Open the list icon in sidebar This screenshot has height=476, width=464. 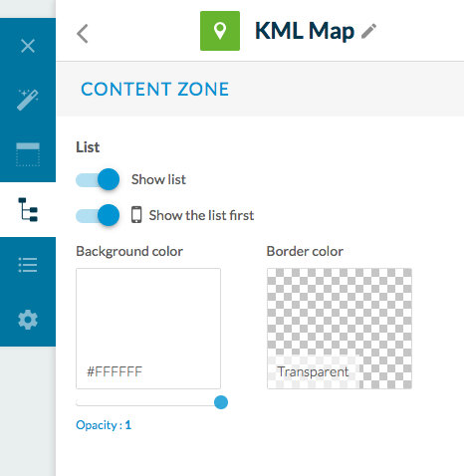[28, 265]
